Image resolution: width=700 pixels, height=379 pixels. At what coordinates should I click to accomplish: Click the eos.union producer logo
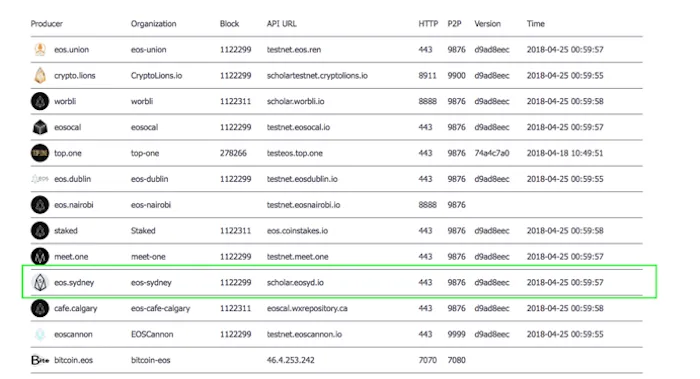tap(40, 49)
